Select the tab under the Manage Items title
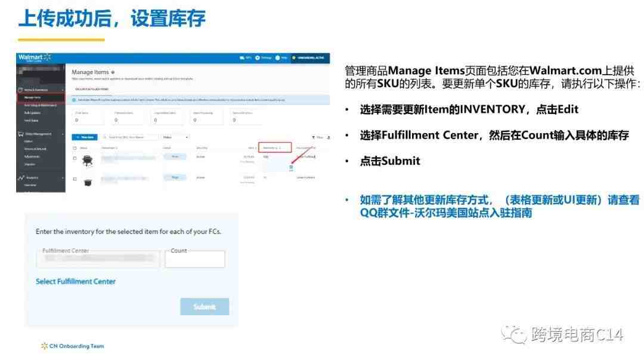 [92, 89]
